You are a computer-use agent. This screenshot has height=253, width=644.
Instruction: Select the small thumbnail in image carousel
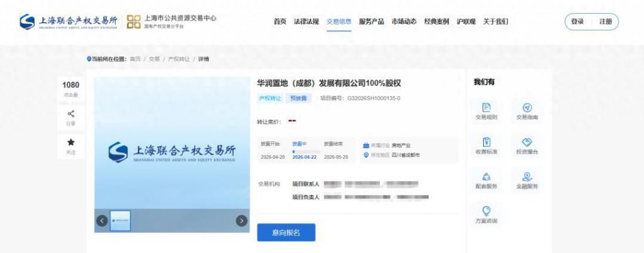pos(120,220)
